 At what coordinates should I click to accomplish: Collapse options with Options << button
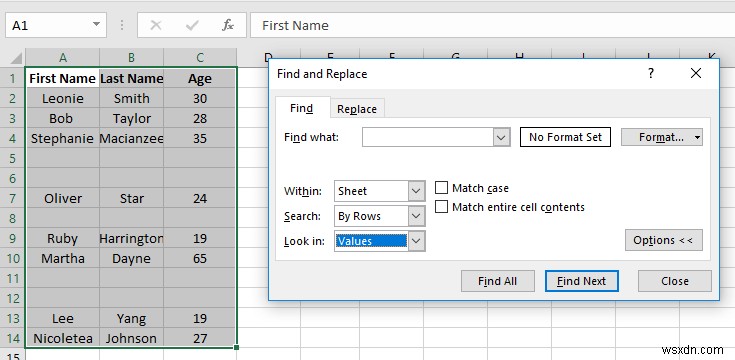(663, 240)
